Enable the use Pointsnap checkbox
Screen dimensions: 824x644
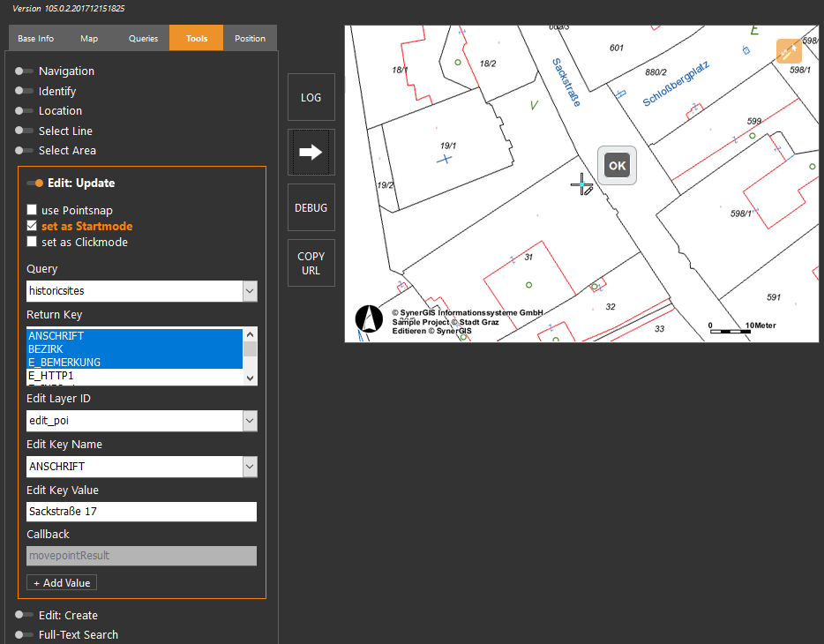(31, 210)
